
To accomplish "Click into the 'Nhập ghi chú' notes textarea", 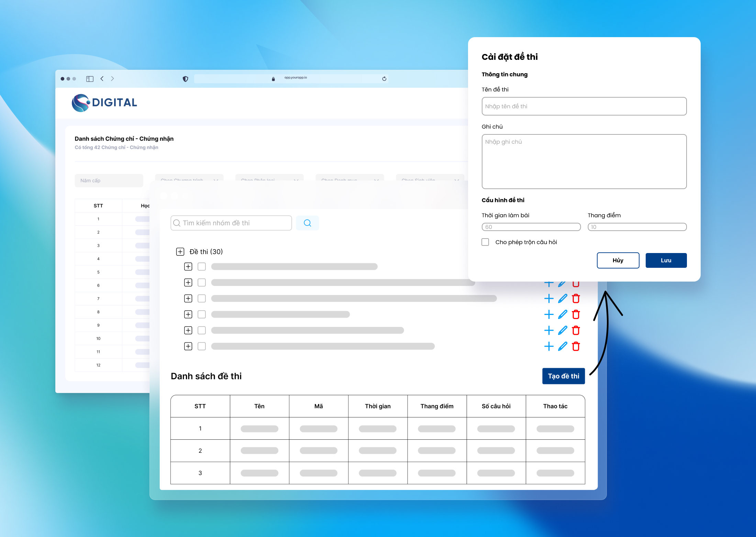I will [584, 162].
